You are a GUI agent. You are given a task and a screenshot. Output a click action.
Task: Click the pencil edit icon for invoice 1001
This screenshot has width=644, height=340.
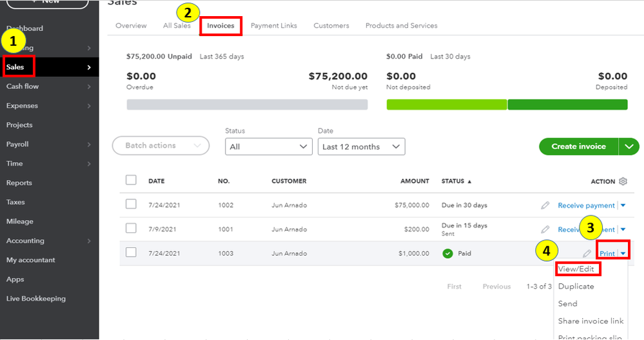click(x=545, y=229)
